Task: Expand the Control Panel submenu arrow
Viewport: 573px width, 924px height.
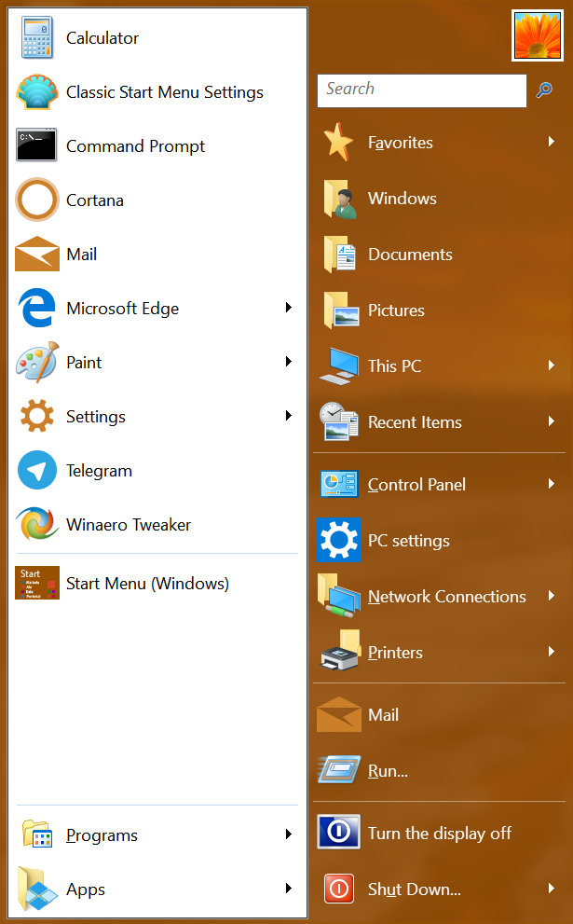Action: click(x=552, y=483)
